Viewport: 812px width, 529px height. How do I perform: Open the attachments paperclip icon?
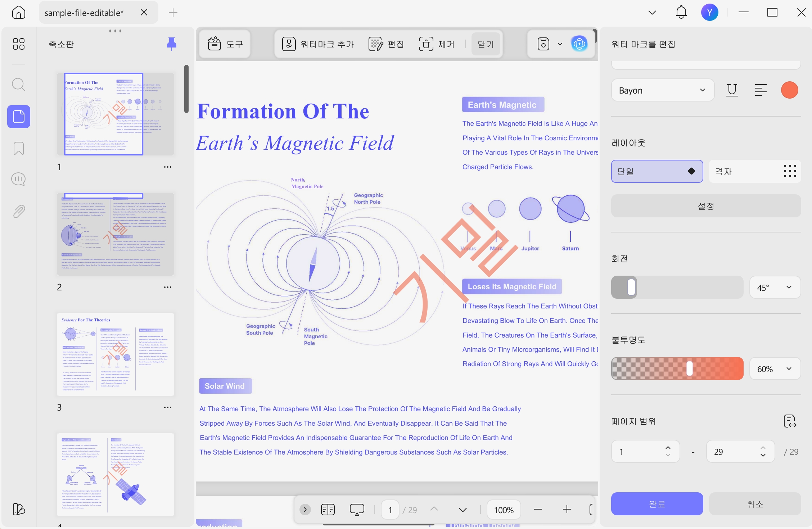pos(18,211)
